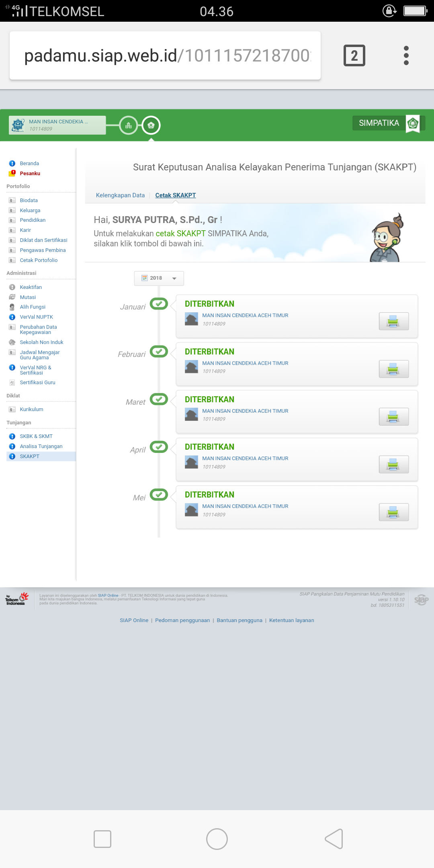Image resolution: width=434 pixels, height=868 pixels.
Task: Open Jadwal Mengajar Guru Agama page
Action: [x=39, y=355]
